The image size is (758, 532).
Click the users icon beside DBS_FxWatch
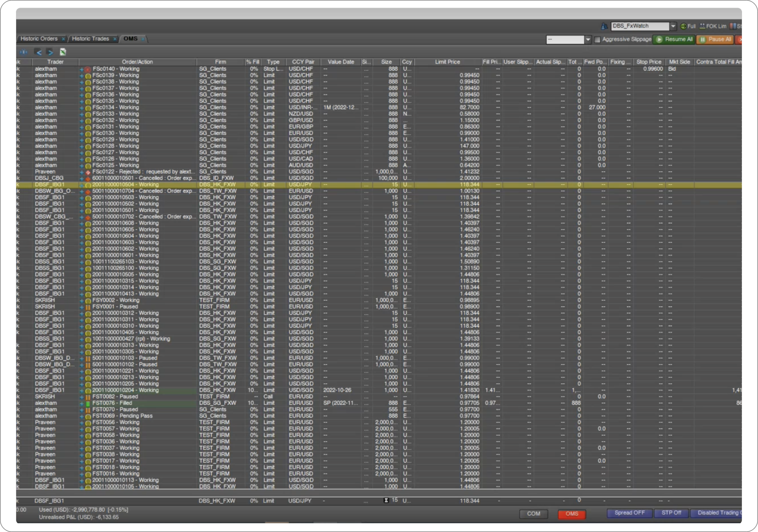click(604, 26)
